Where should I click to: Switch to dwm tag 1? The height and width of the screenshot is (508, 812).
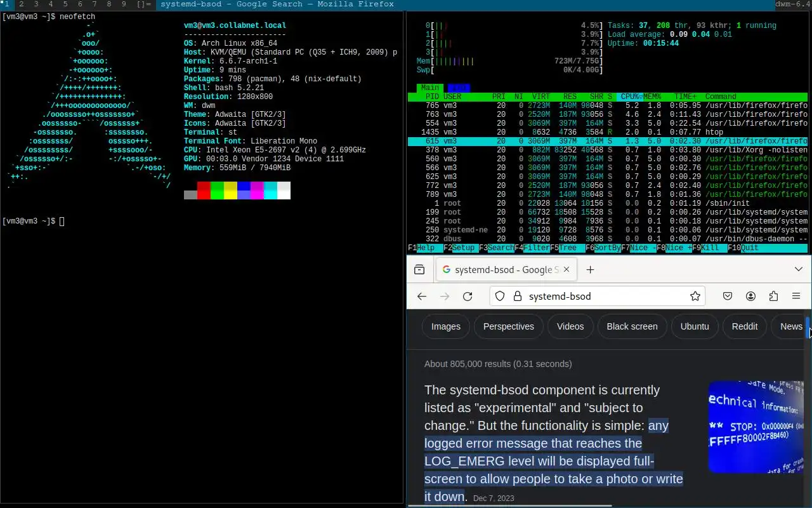tap(7, 4)
